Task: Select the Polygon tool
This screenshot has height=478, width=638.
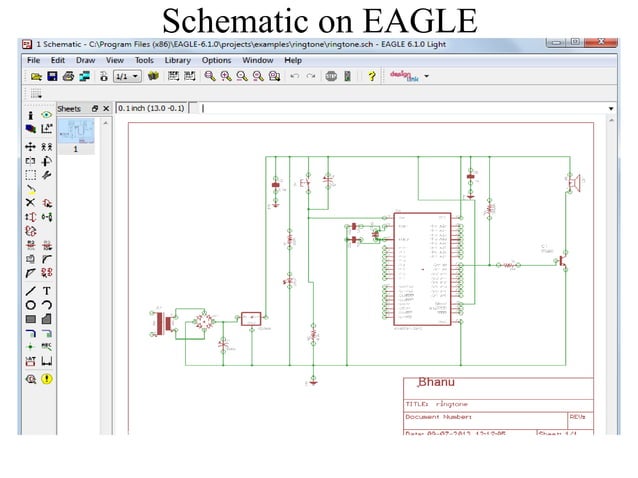Action: tap(47, 319)
